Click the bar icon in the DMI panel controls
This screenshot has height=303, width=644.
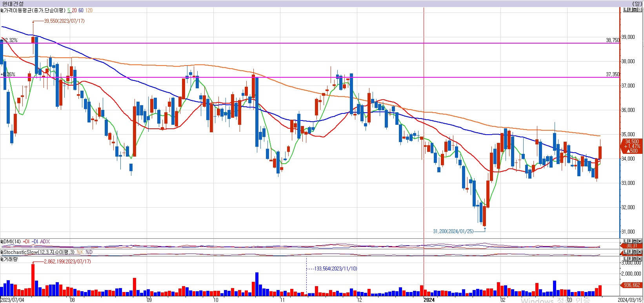[630, 241]
